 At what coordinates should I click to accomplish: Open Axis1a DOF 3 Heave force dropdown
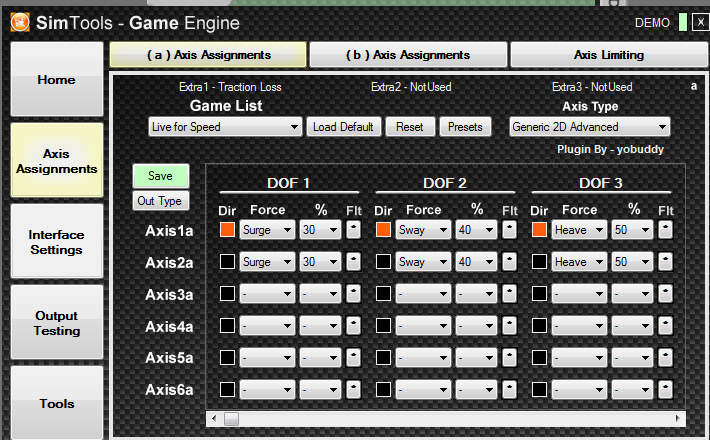coord(579,230)
